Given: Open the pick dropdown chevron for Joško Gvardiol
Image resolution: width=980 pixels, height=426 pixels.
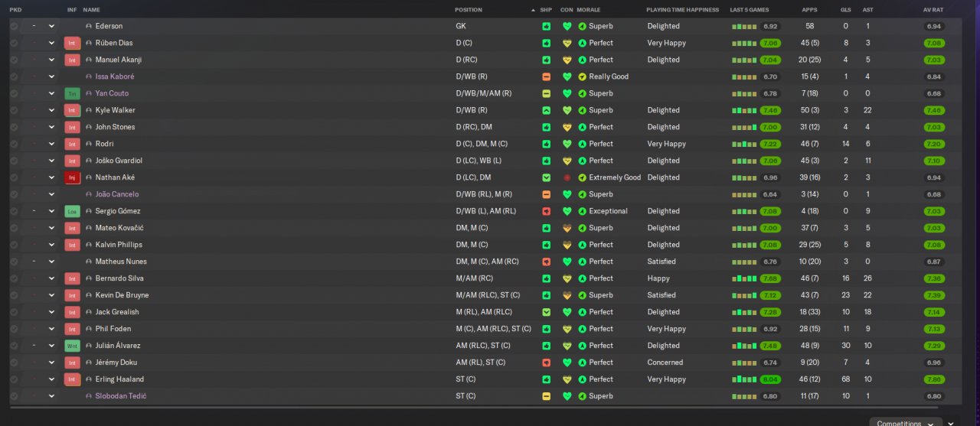Looking at the screenshot, I should [52, 161].
